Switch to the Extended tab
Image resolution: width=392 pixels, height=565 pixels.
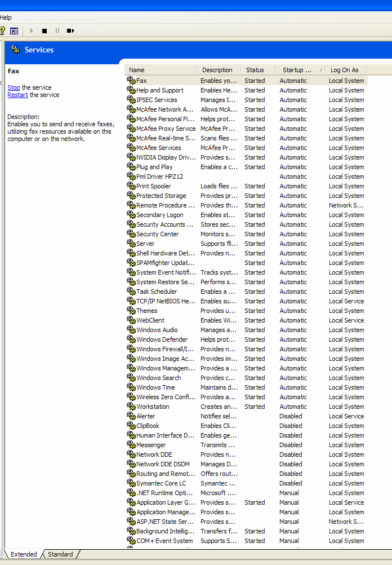[x=24, y=554]
